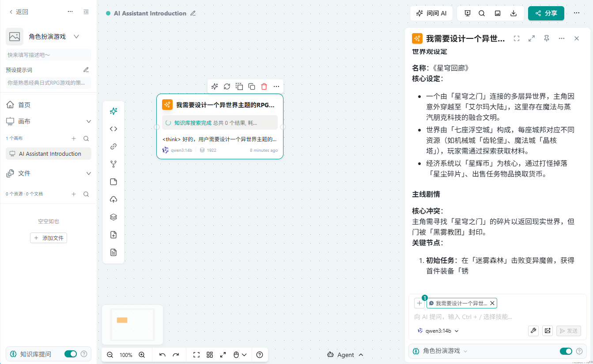Click 知识库搜索完成 status row in node

click(x=220, y=123)
